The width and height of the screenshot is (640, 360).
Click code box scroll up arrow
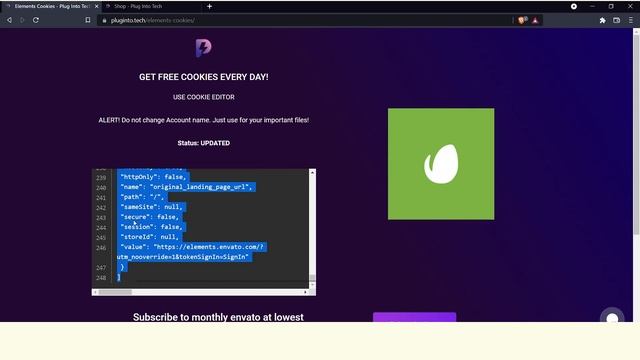coord(312,173)
